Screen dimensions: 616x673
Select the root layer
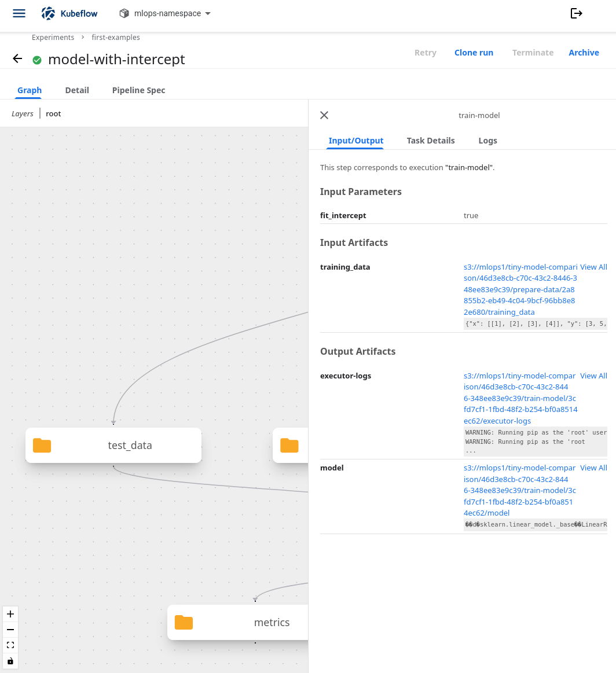point(53,114)
